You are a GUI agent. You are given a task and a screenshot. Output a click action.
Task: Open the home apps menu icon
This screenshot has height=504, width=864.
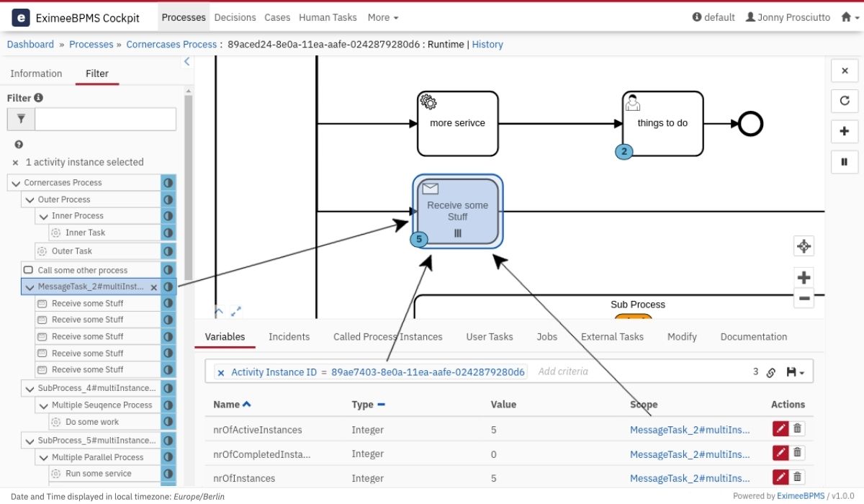pos(850,17)
